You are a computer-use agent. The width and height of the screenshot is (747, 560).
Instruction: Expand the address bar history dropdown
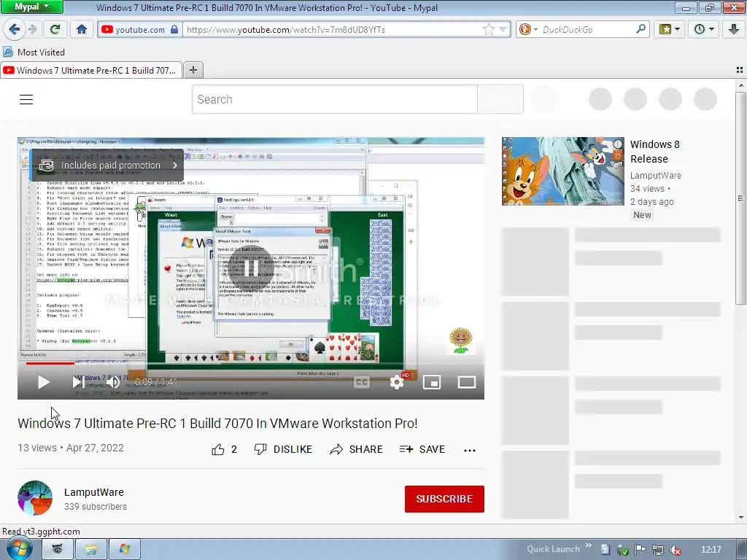coord(503,29)
